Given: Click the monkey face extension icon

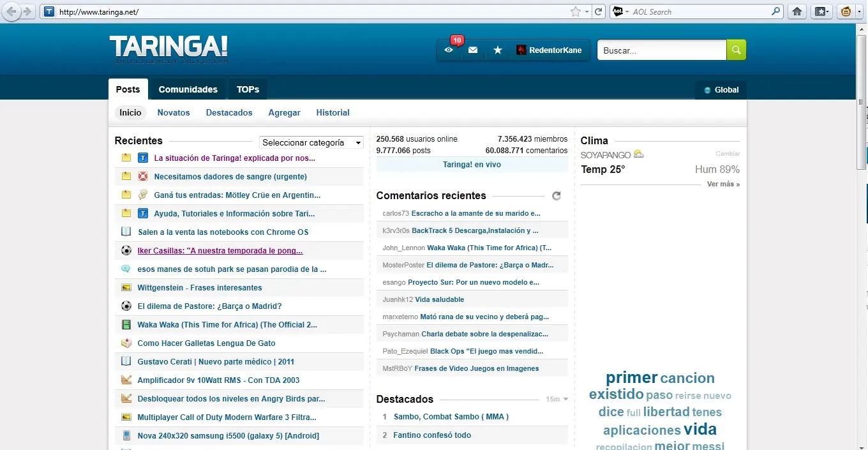Looking at the screenshot, I should 845,11.
